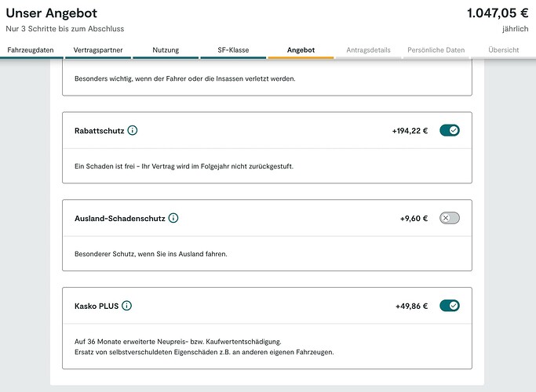Turn off the Kasko PLUS toggle
The width and height of the screenshot is (536, 392).
point(450,306)
